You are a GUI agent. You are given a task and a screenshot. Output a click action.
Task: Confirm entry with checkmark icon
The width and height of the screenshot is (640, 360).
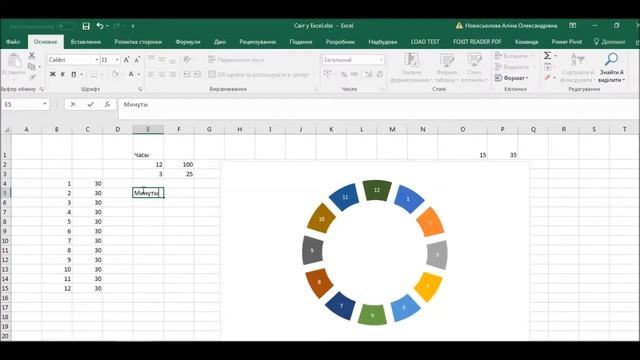pos(90,104)
